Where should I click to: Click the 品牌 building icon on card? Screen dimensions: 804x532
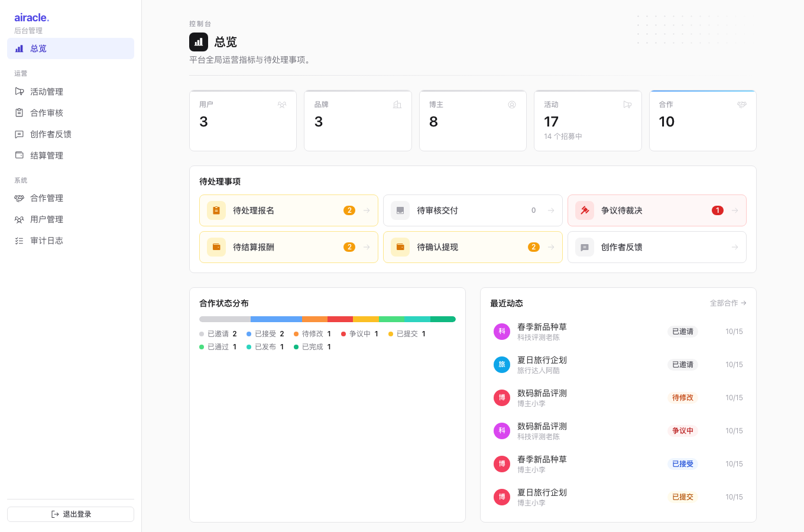tap(397, 105)
